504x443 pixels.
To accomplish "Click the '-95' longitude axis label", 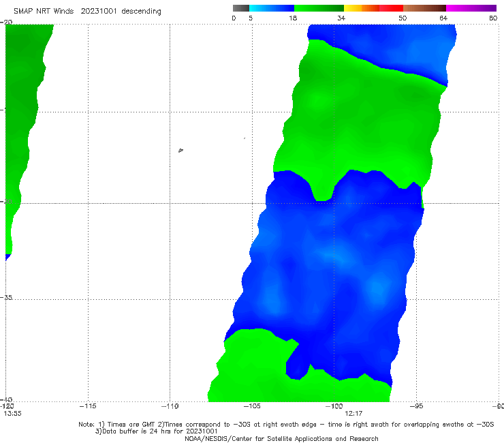I will coord(416,406).
